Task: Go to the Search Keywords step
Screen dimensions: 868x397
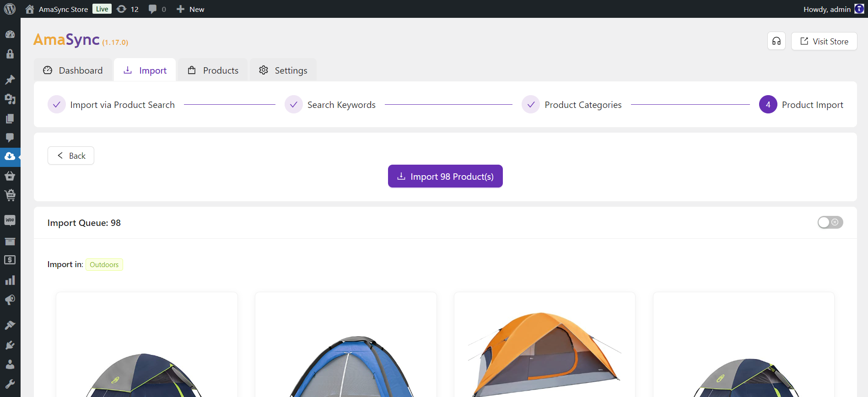Action: (x=330, y=105)
